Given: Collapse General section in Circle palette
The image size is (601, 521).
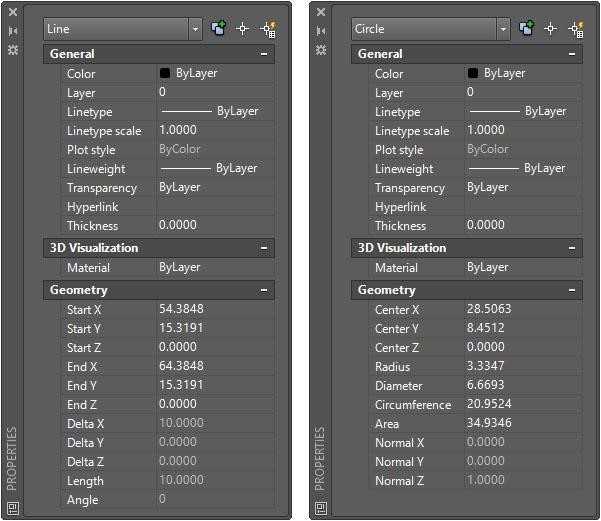Looking at the screenshot, I should coord(572,54).
